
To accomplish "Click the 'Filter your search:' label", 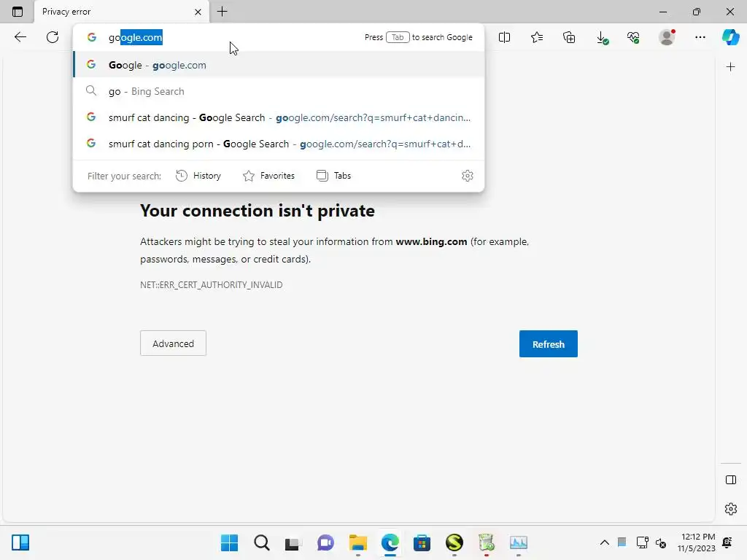I will 124,176.
